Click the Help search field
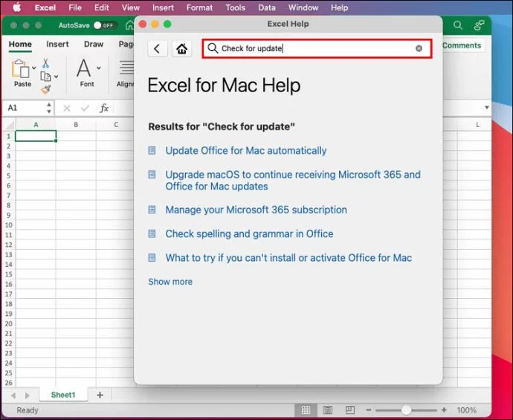Image resolution: width=513 pixels, height=420 pixels. 317,49
